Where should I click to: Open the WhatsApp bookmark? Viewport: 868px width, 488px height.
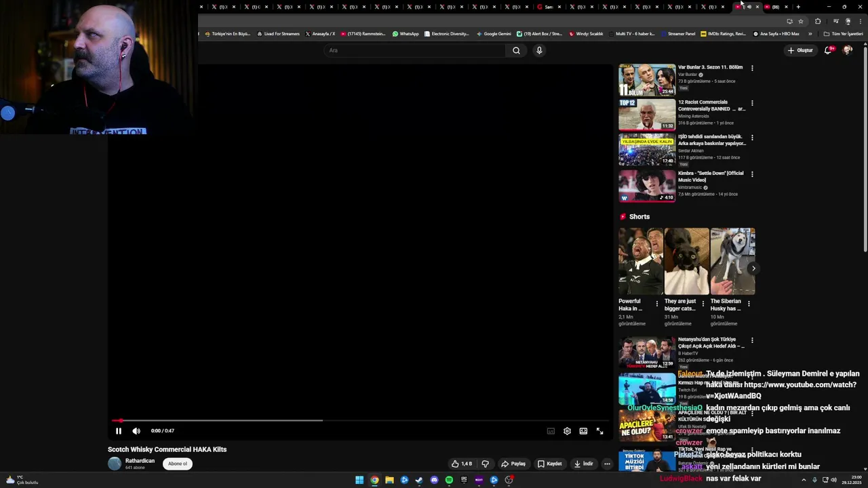tap(406, 34)
